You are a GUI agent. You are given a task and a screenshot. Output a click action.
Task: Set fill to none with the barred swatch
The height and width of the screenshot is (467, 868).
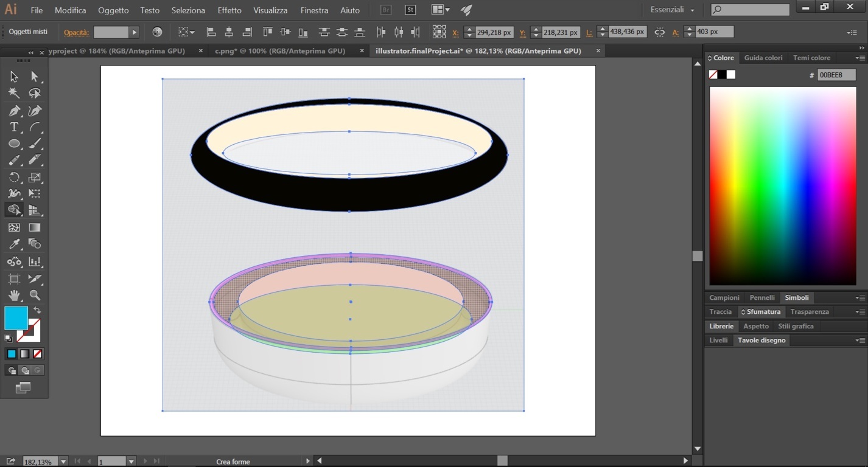point(37,353)
